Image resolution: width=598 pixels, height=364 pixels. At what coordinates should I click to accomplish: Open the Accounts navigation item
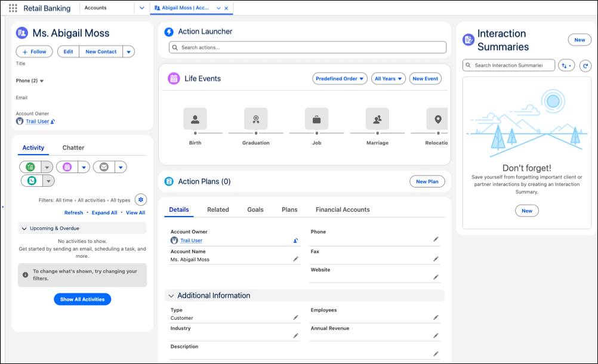(95, 8)
